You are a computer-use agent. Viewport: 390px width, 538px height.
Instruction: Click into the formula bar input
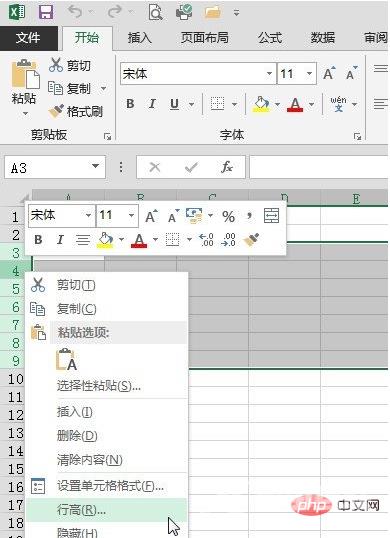click(319, 167)
